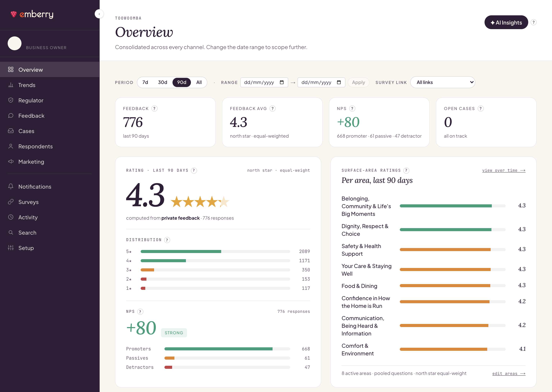
Task: Click the Notifications bell icon
Action: (x=11, y=186)
